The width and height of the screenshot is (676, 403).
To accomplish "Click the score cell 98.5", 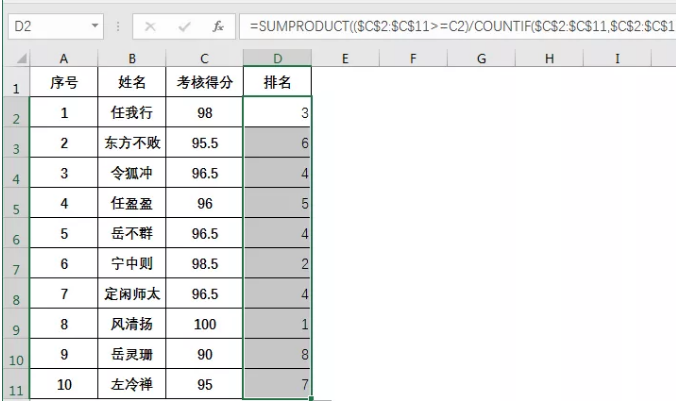I will [204, 263].
